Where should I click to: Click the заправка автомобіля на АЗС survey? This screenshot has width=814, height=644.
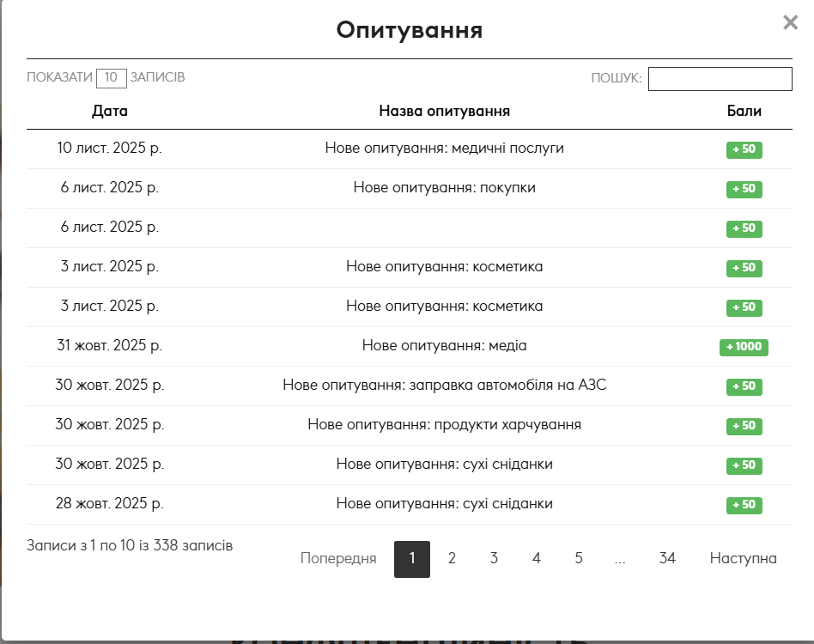point(444,386)
